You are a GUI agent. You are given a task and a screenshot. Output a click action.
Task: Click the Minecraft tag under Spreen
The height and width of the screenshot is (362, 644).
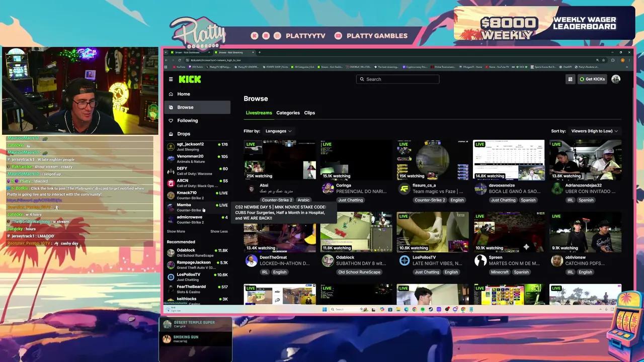(500, 272)
